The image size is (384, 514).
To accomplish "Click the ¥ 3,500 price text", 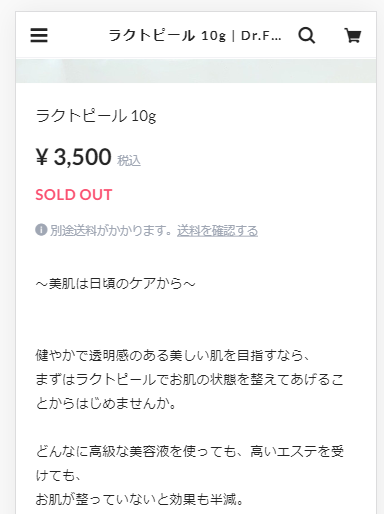I will (73, 157).
